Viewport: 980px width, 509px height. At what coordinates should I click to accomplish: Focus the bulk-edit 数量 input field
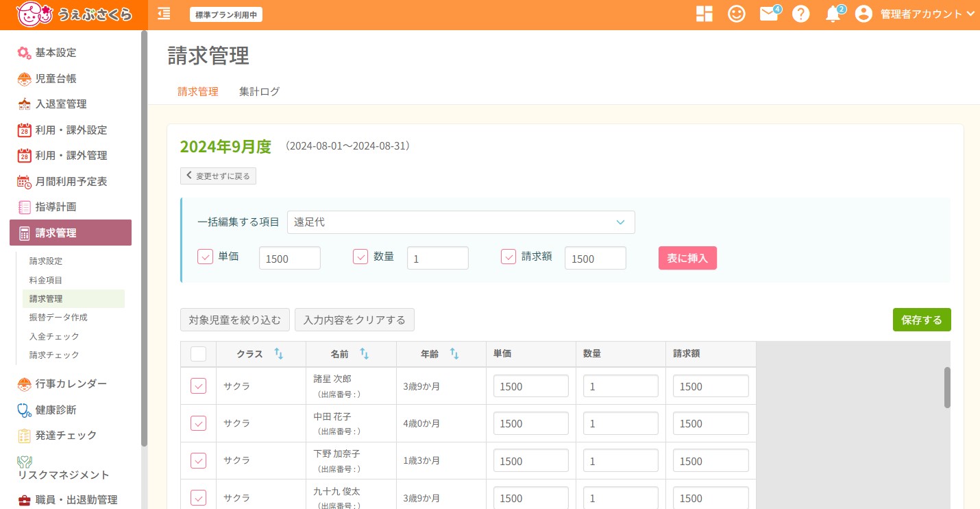point(438,258)
